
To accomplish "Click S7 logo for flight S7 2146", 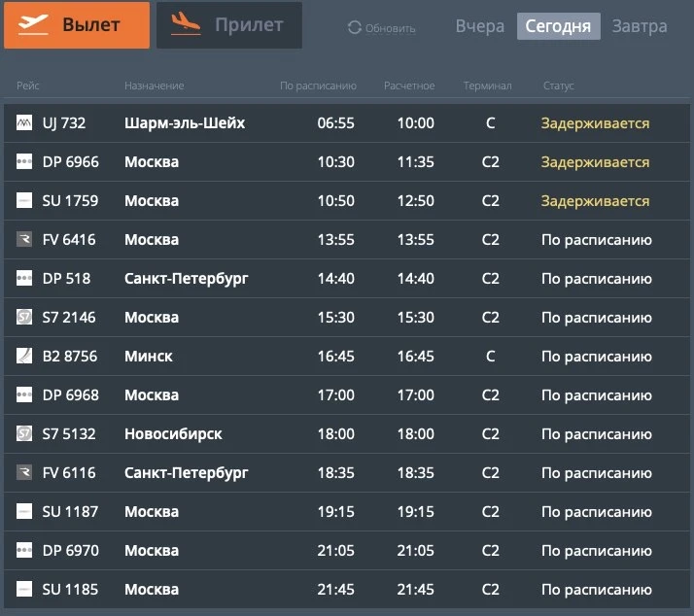I will point(24,318).
